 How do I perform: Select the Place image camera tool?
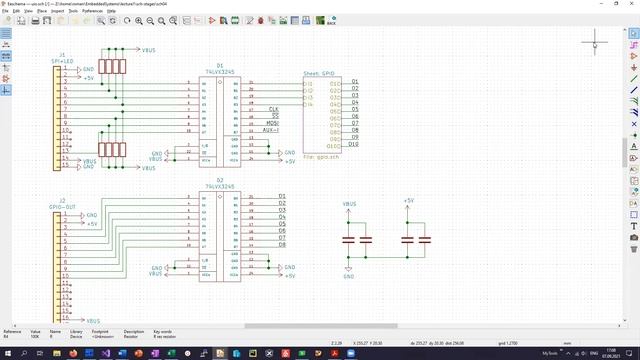pyautogui.click(x=634, y=237)
